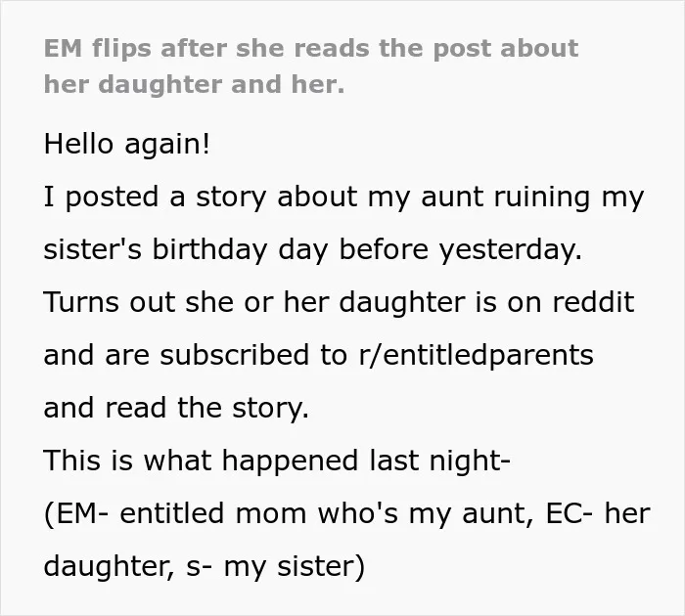Click the greeting 'Hello again!'
Screen dimensions: 685x616
point(126,144)
